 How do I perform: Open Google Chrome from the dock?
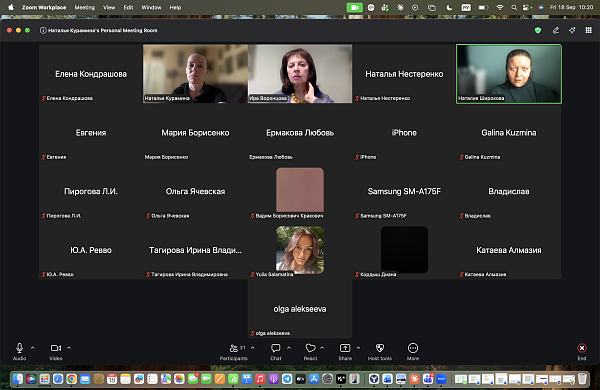point(71,379)
